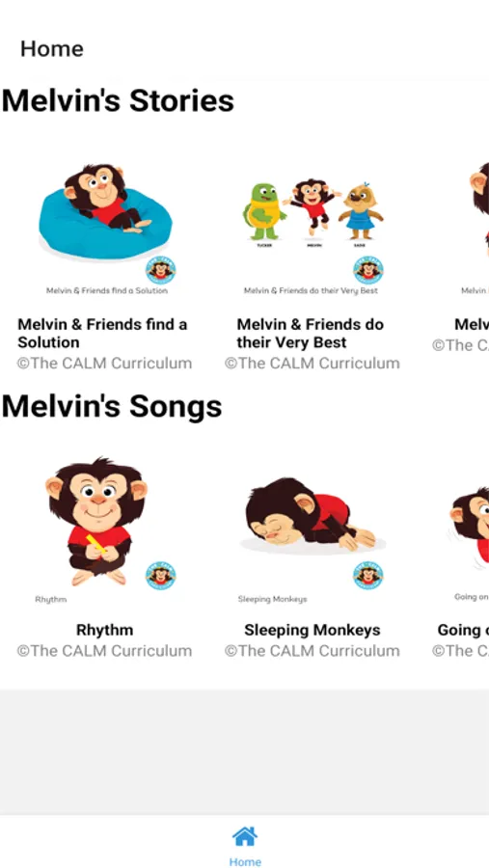Click the Melvin's Songs section heading
This screenshot has width=489, height=868.
click(x=112, y=407)
